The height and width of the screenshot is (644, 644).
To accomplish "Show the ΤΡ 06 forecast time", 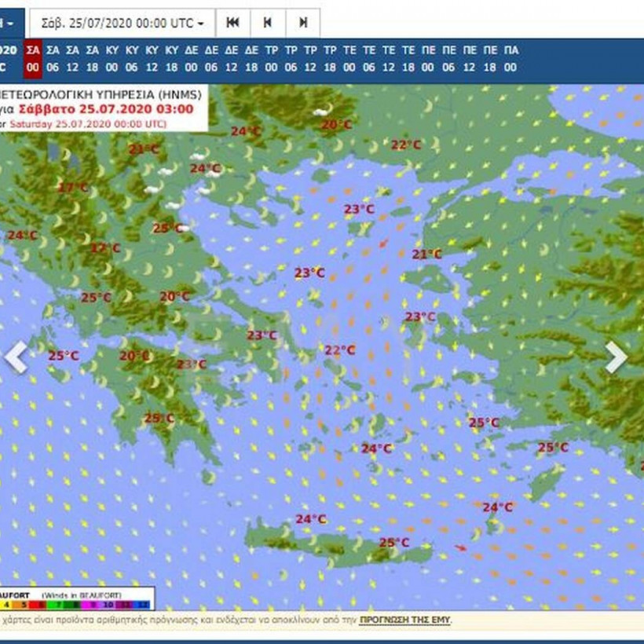I will pos(291,59).
